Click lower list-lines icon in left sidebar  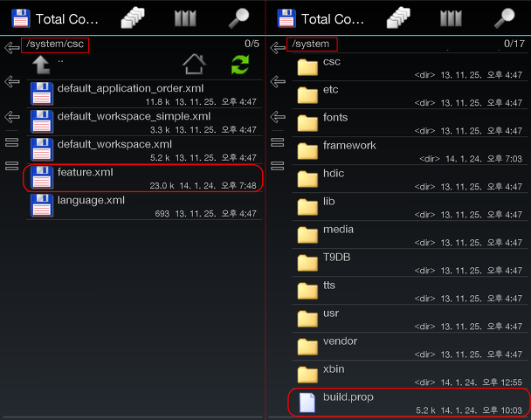click(12, 166)
